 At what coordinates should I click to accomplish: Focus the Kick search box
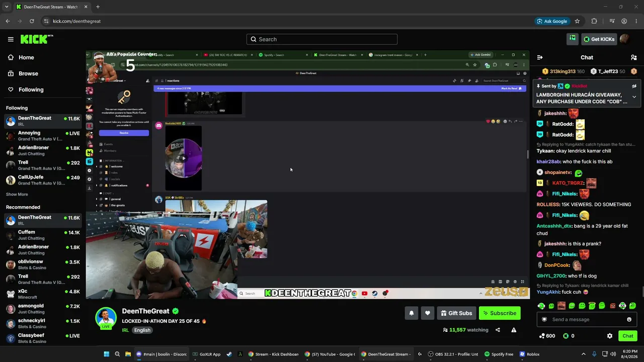[x=322, y=39]
